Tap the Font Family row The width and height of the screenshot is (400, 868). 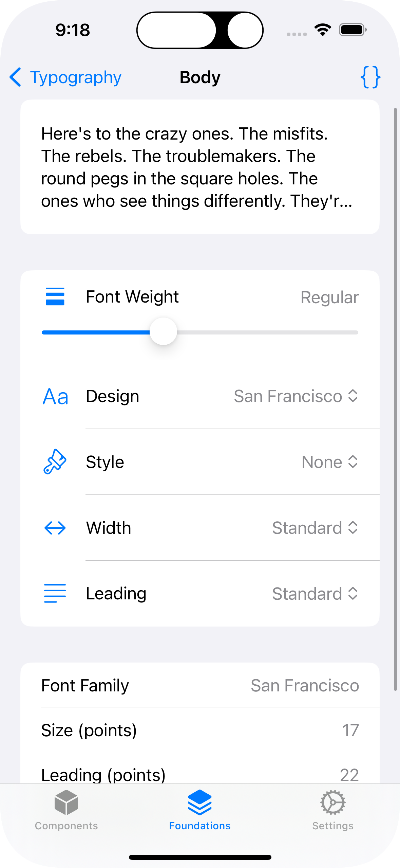pos(200,685)
